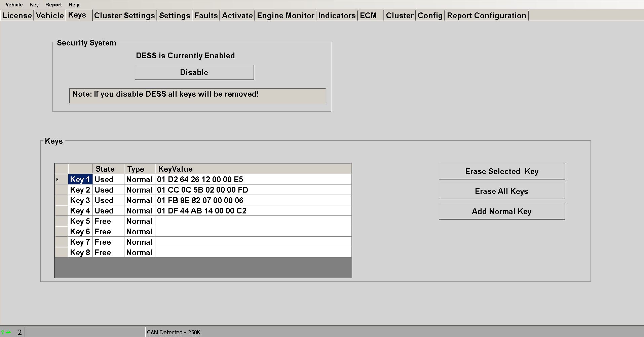Click the row selector arrow for Key 1
Viewport: 644px width, 337px height.
(61, 179)
